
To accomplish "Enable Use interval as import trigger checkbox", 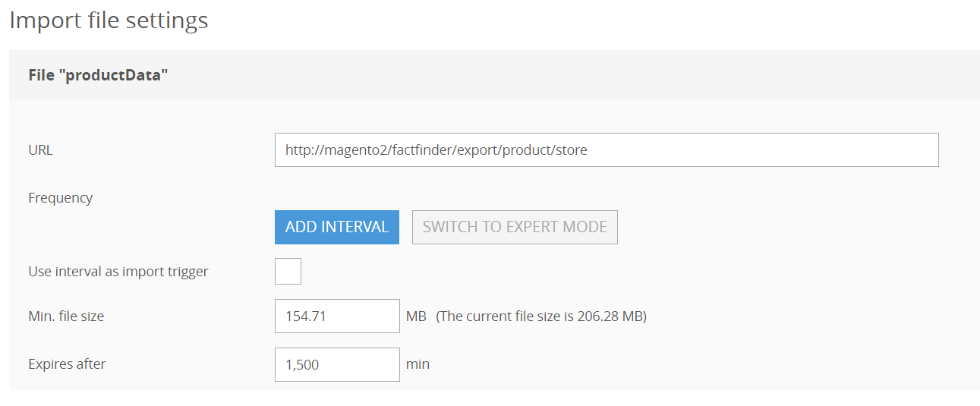I will (288, 271).
